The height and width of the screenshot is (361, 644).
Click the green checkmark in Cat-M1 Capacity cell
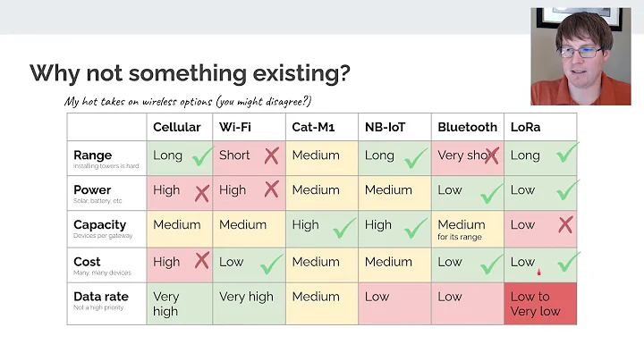344,227
